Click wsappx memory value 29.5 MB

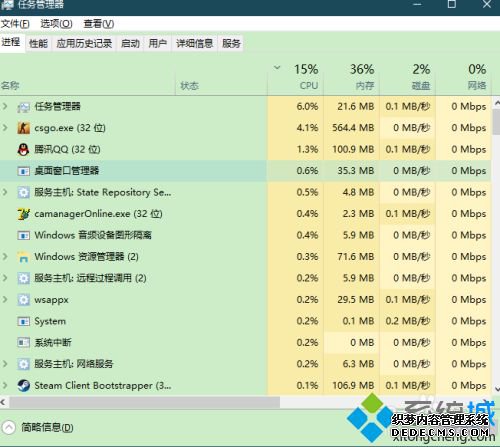point(356,299)
